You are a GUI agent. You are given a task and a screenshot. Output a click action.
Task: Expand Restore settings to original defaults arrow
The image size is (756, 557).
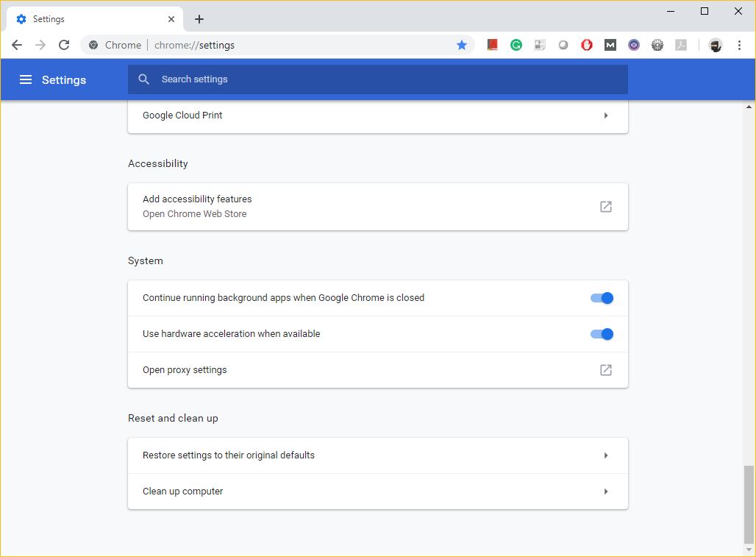[605, 455]
